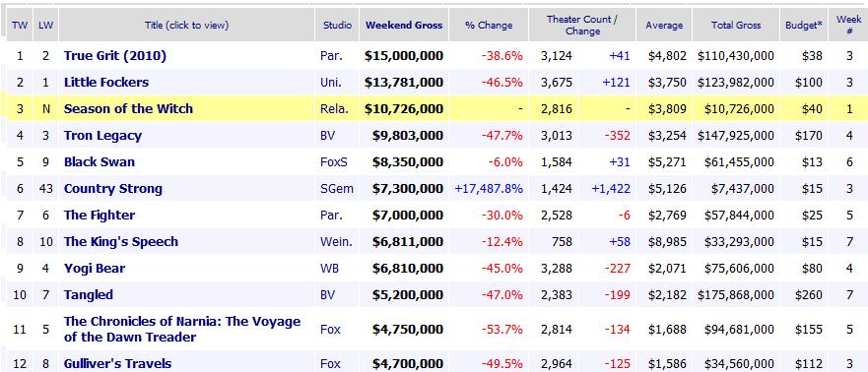Click the Gulliver's Travels title link

(x=117, y=364)
